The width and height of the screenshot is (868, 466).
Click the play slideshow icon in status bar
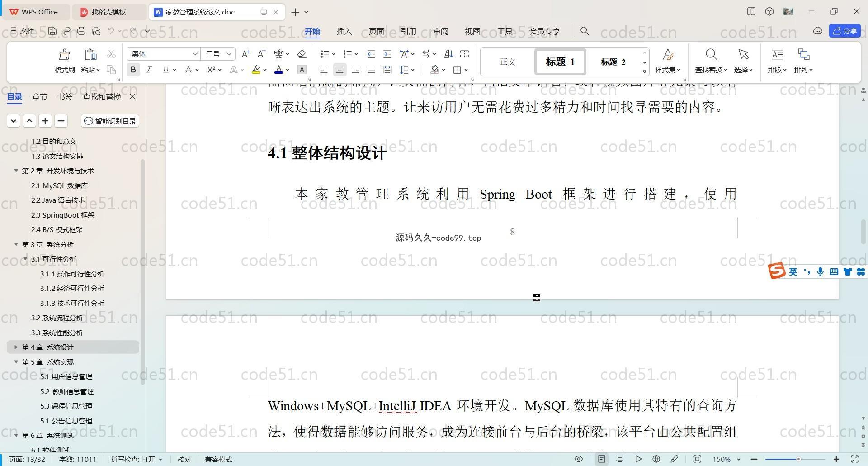[x=638, y=459]
